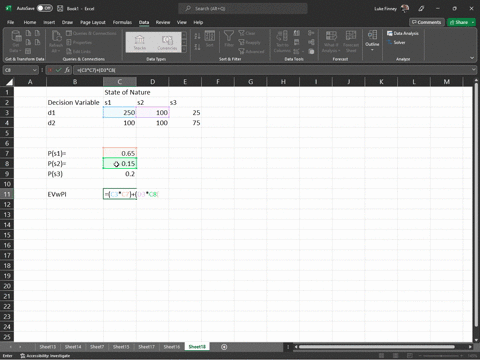Choose the Currencies data type
Image resolution: width=480 pixels, height=360 pixels.
tap(167, 42)
